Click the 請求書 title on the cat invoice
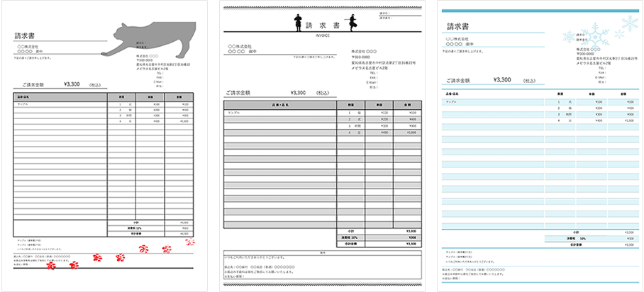The width and height of the screenshot is (644, 292). pos(26,37)
